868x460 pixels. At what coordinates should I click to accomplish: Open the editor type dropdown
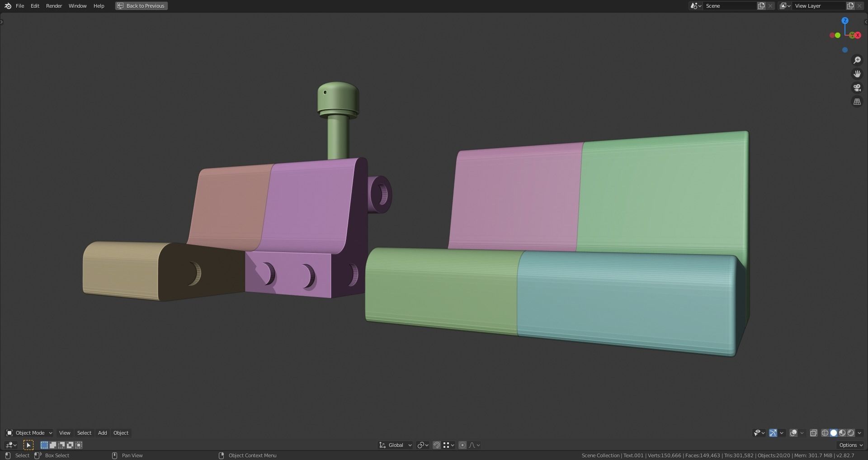[x=11, y=445]
